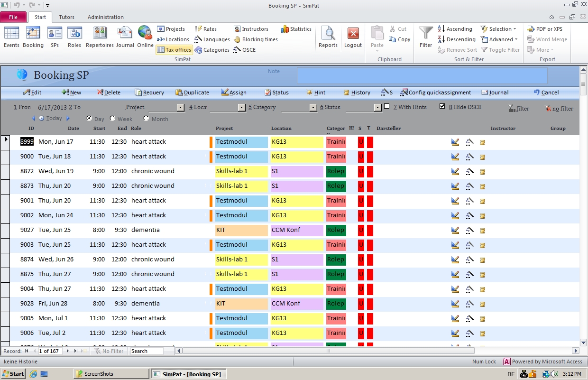Open the Category filter dropdown
Screen dimensions: 588x380
point(313,108)
